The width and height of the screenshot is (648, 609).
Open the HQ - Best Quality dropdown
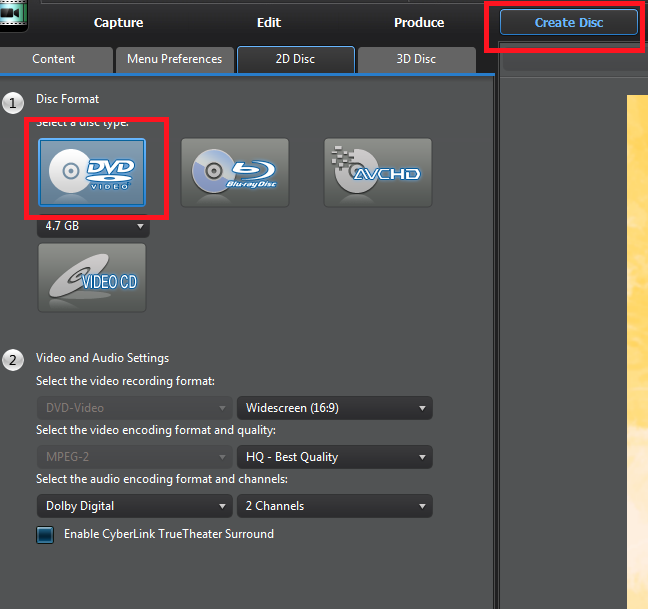coord(335,457)
